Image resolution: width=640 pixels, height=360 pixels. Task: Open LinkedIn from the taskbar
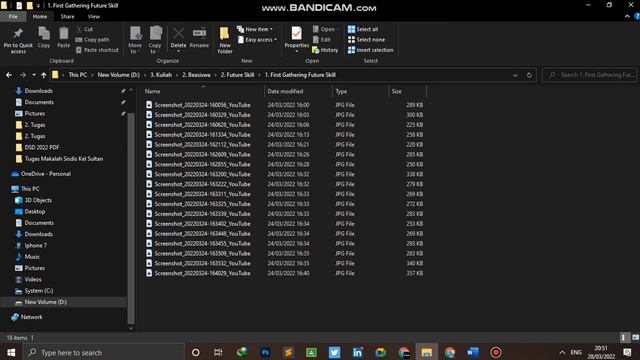pyautogui.click(x=358, y=352)
